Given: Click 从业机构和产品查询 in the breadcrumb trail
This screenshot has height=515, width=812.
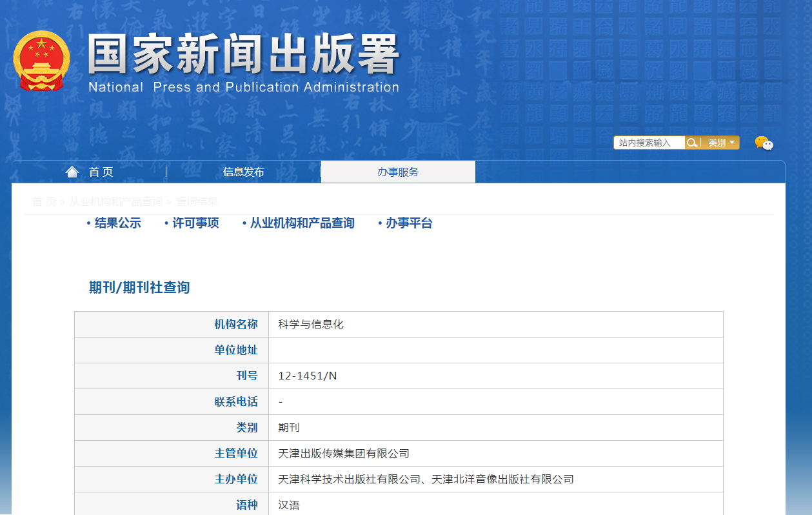Looking at the screenshot, I should [116, 201].
